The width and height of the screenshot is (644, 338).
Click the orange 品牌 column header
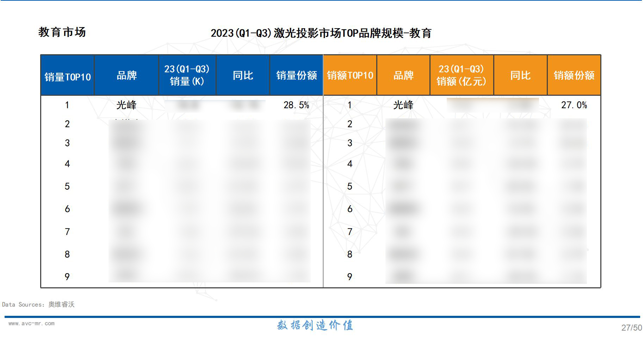404,75
